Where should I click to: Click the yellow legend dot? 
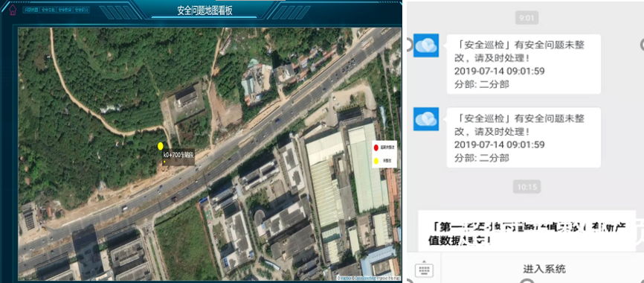[376, 161]
